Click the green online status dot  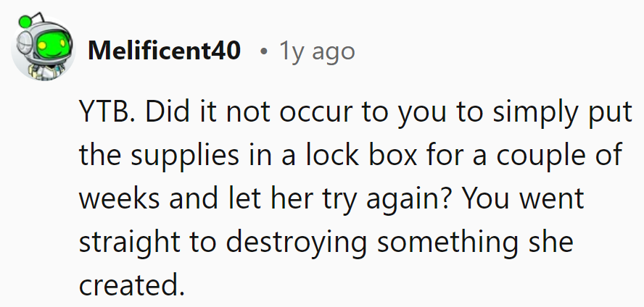point(26,21)
